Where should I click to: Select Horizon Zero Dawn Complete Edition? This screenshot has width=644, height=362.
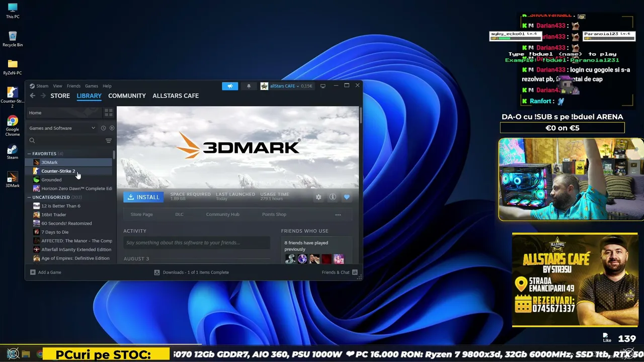[x=69, y=189]
